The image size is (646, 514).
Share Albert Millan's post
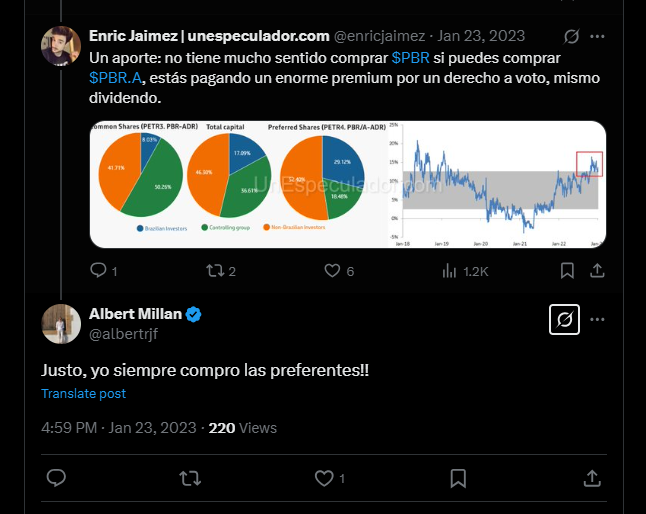[592, 478]
